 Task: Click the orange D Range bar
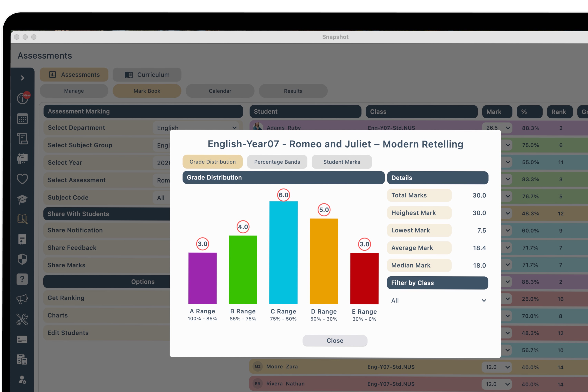(x=324, y=261)
